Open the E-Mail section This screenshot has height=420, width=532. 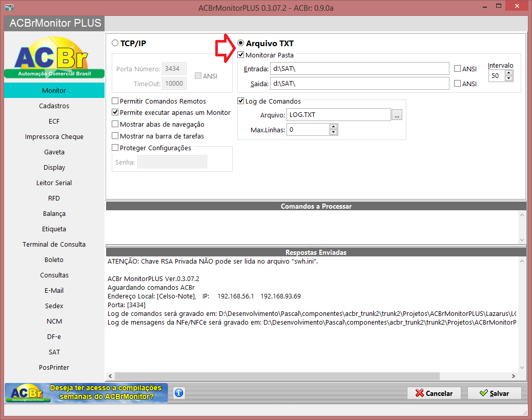coord(54,290)
